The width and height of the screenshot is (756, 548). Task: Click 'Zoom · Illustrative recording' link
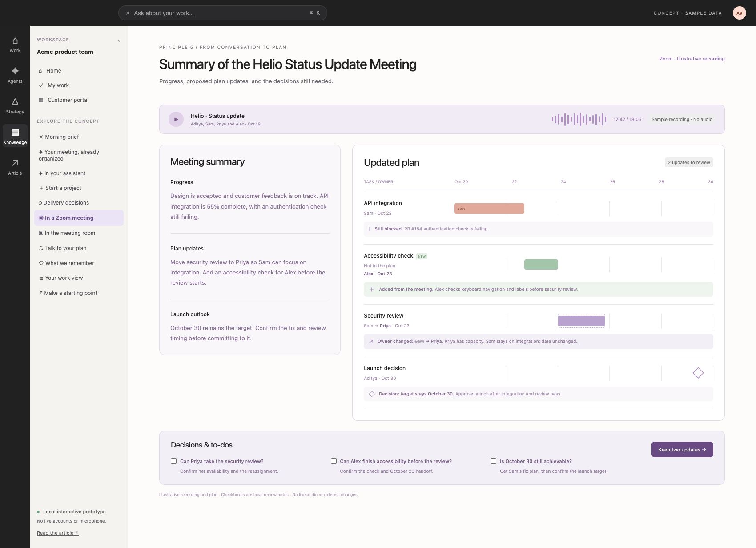692,59
